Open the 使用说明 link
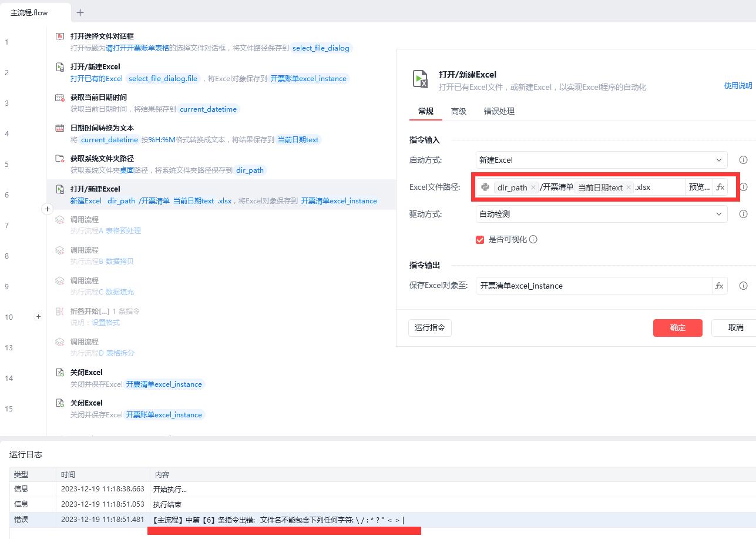The height and width of the screenshot is (539, 756). (x=738, y=85)
